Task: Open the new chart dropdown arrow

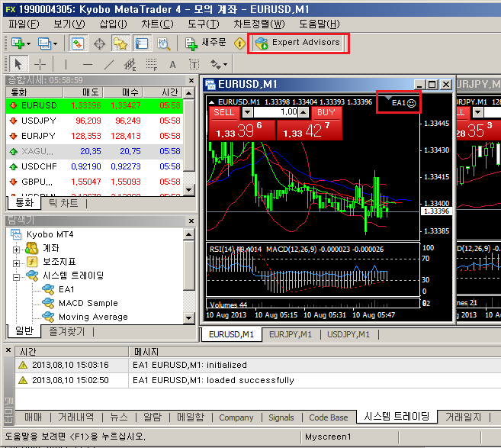Action: pyautogui.click(x=29, y=44)
